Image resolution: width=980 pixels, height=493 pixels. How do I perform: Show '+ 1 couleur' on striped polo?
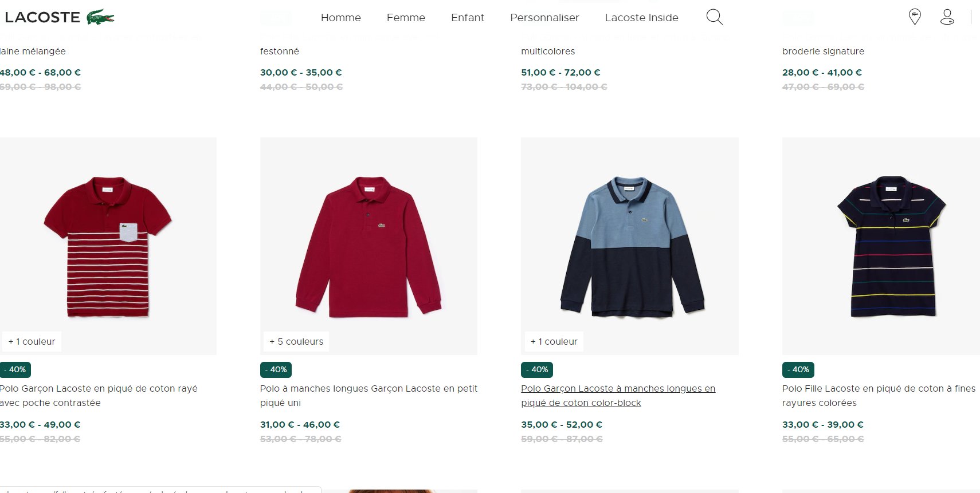[x=32, y=341]
